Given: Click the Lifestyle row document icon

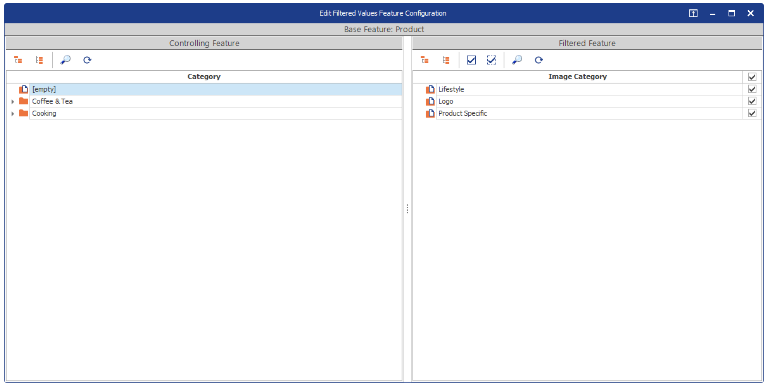Looking at the screenshot, I should pyautogui.click(x=430, y=89).
